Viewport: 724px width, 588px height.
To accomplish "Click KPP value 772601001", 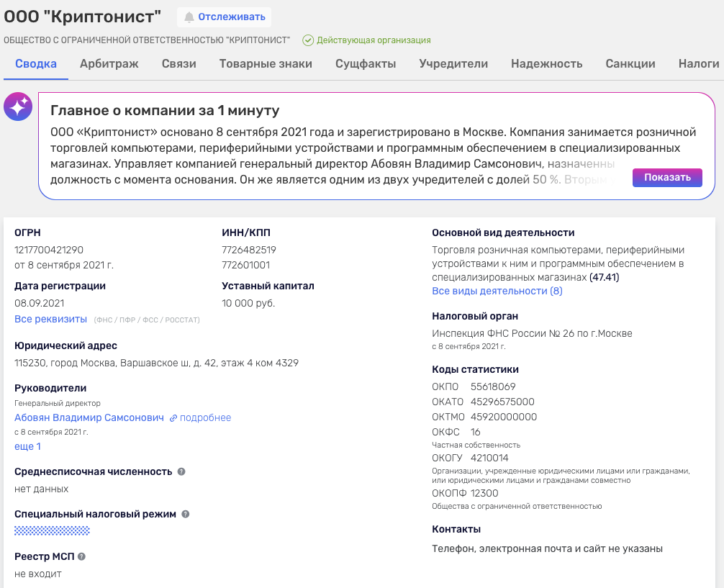I will point(245,265).
